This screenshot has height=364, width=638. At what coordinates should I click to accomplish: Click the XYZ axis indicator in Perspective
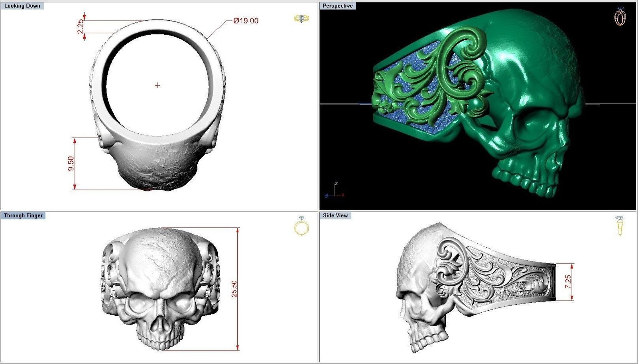point(335,191)
